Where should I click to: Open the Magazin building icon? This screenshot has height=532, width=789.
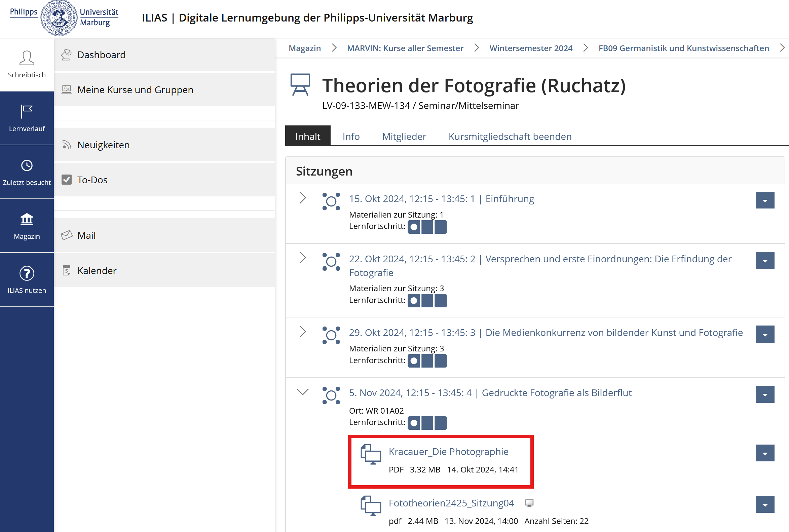[x=27, y=220]
